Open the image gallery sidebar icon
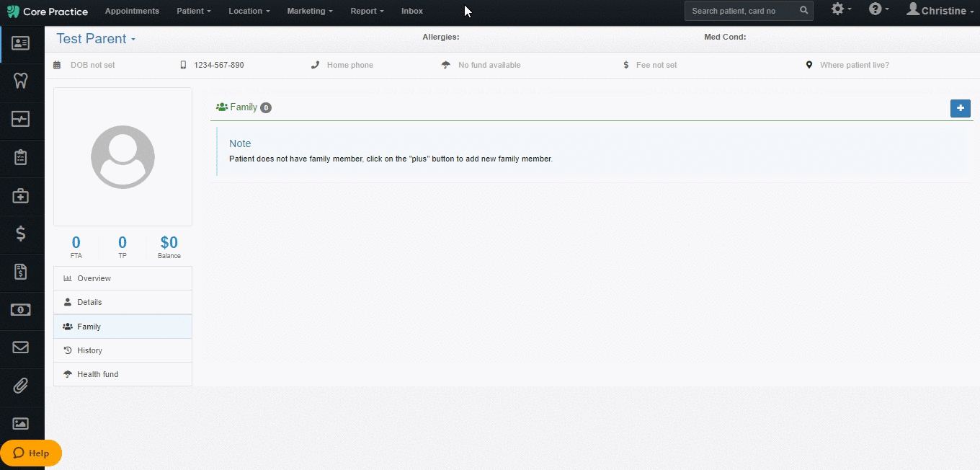The width and height of the screenshot is (980, 470). (x=21, y=424)
